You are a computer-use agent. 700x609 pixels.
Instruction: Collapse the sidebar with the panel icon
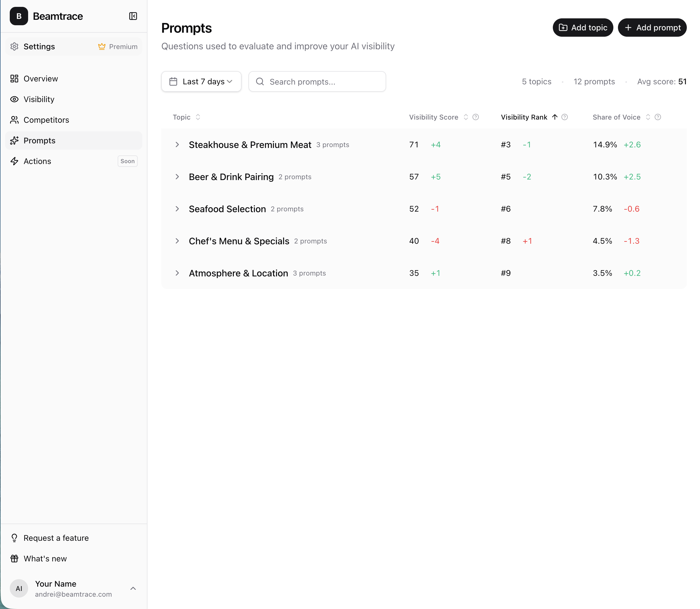pyautogui.click(x=133, y=16)
